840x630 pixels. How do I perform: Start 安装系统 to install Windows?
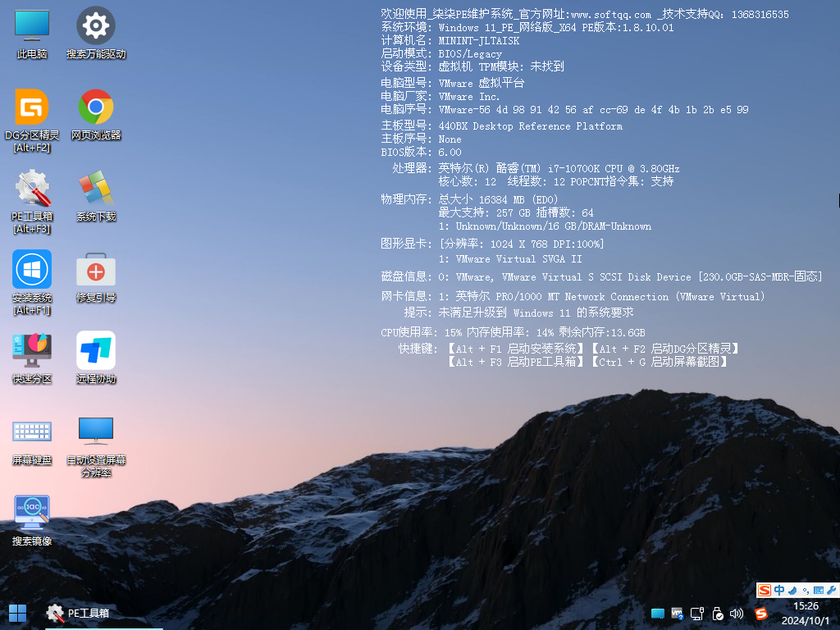pyautogui.click(x=31, y=269)
